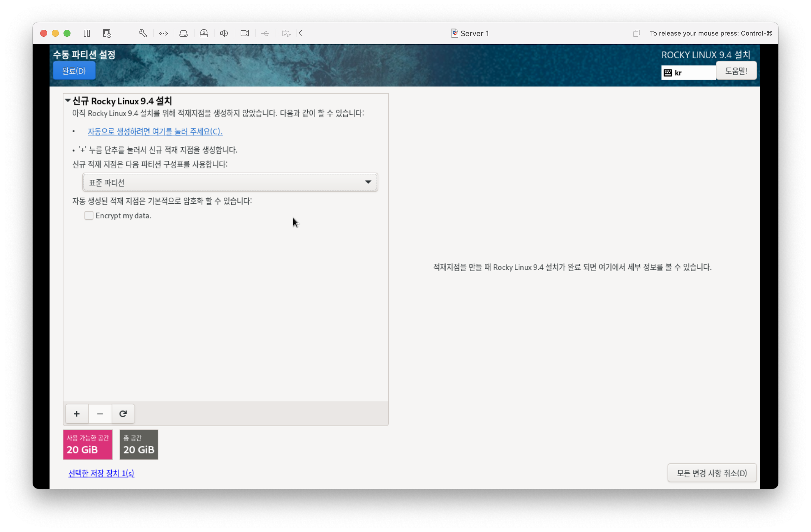The width and height of the screenshot is (811, 532).
Task: Open the hard disk device icon
Action: 183,33
